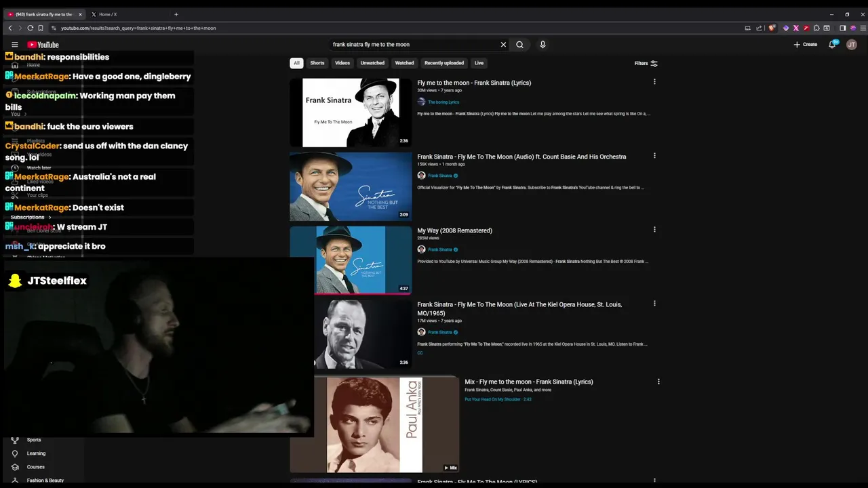Image resolution: width=868 pixels, height=488 pixels.
Task: Open 'Mix - Fly me to the moon' title
Action: [529, 382]
